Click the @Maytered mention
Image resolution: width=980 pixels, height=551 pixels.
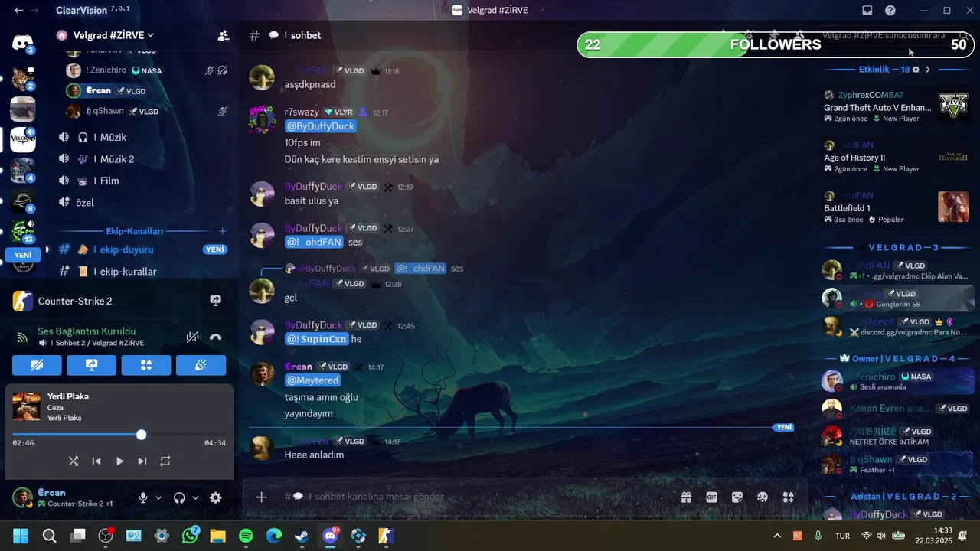312,380
